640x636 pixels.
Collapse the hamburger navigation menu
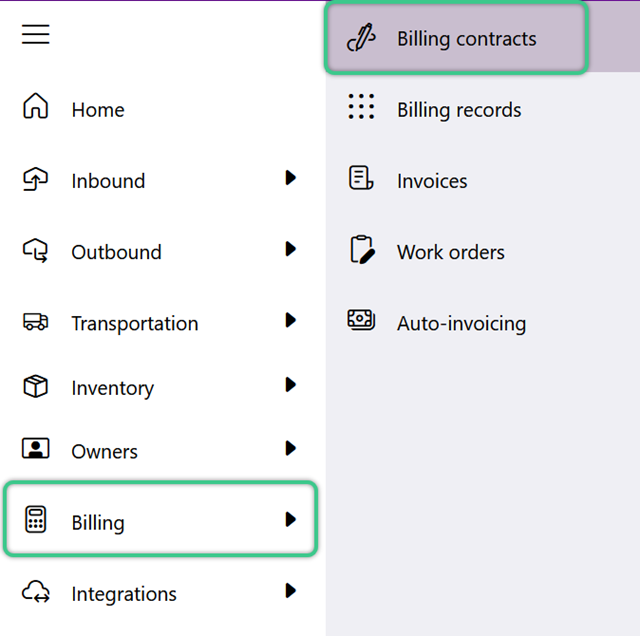pyautogui.click(x=36, y=34)
